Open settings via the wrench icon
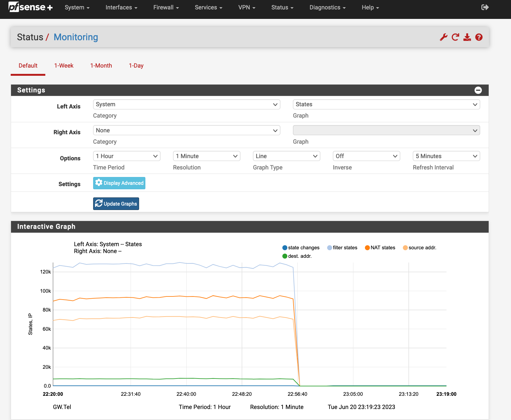Viewport: 511px width, 420px height. pos(444,37)
